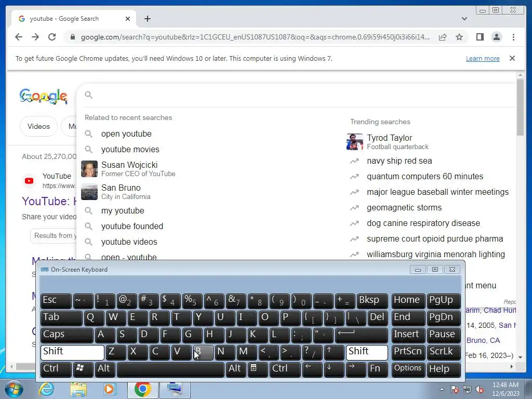The width and height of the screenshot is (532, 399).
Task: Open Windows Media Player from taskbar
Action: 110,390
